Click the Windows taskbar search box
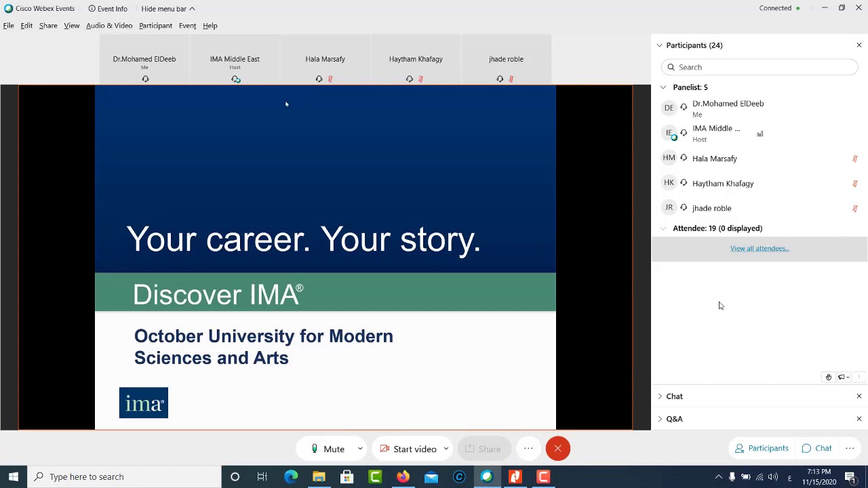 coord(125,476)
